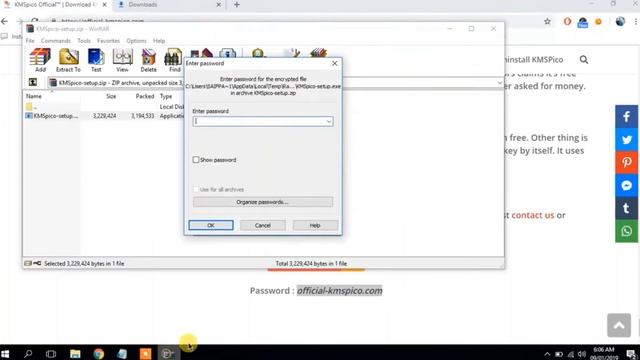Share page via Twitter icon
The width and height of the screenshot is (640, 360).
(627, 140)
